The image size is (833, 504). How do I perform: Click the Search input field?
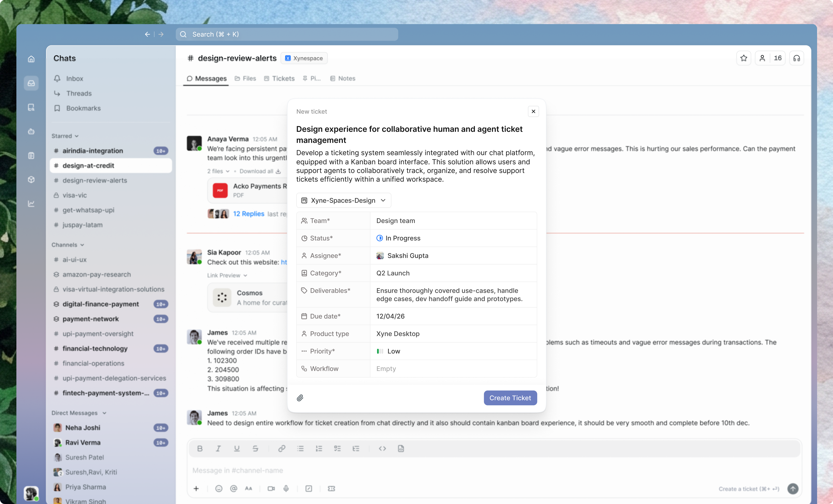287,34
